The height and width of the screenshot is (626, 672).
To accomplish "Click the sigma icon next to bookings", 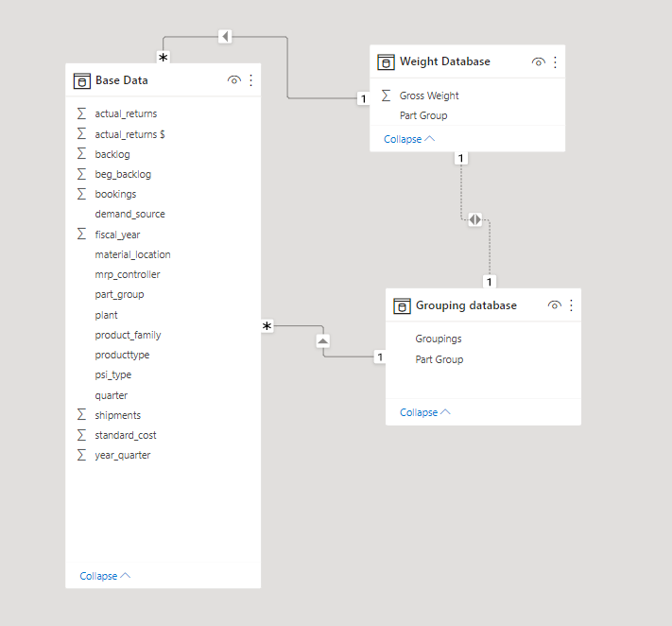I will tap(81, 194).
